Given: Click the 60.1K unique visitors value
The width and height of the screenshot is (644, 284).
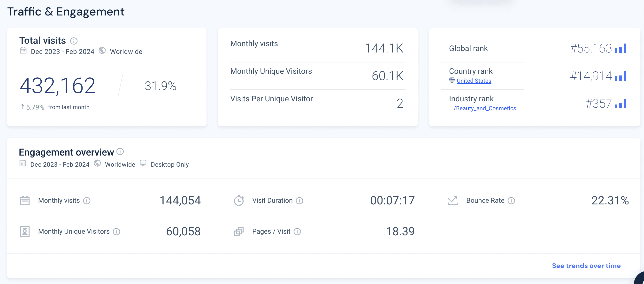Looking at the screenshot, I should click(x=388, y=76).
